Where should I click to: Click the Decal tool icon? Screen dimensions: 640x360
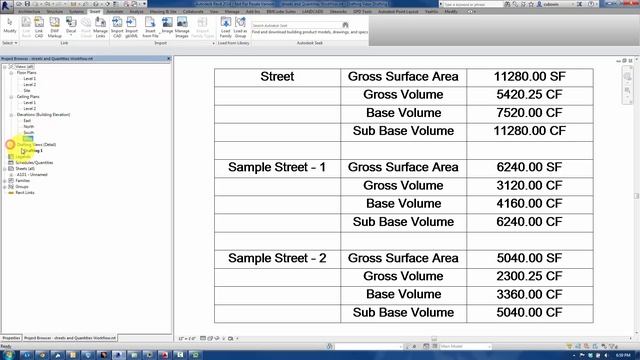[x=71, y=22]
